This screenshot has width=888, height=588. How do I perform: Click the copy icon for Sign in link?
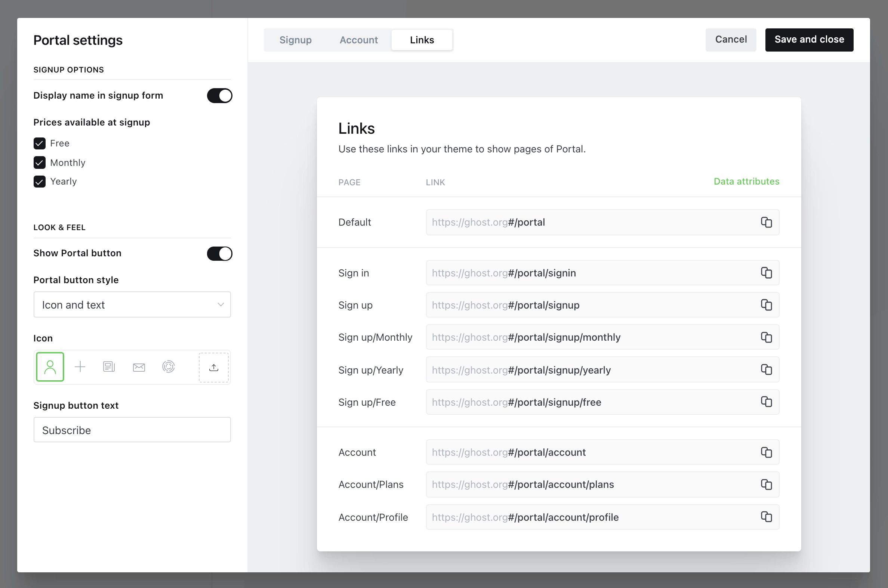(x=766, y=272)
